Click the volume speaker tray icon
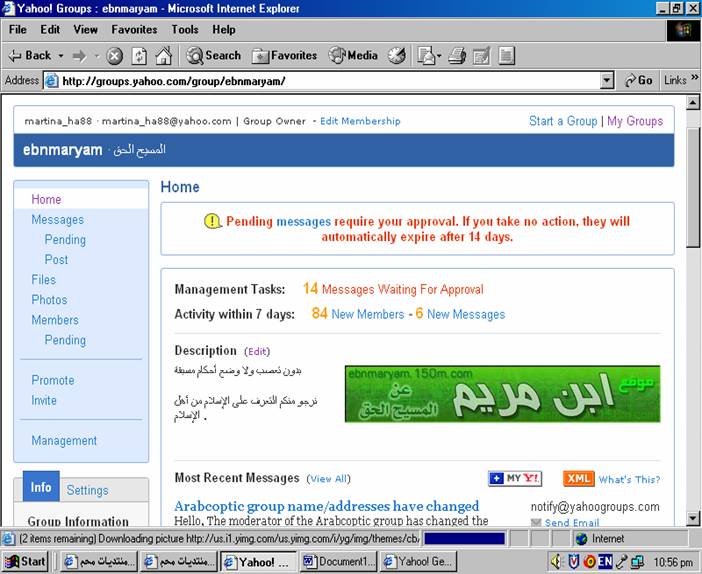Image resolution: width=702 pixels, height=574 pixels. tap(556, 561)
